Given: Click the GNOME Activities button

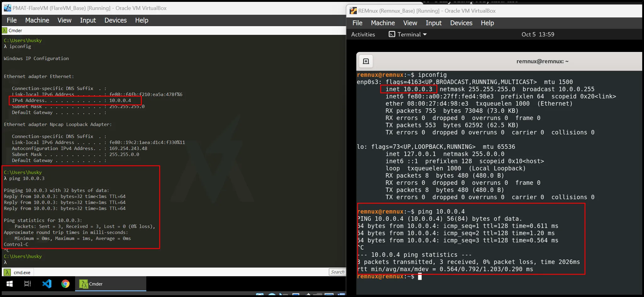Looking at the screenshot, I should point(363,34).
